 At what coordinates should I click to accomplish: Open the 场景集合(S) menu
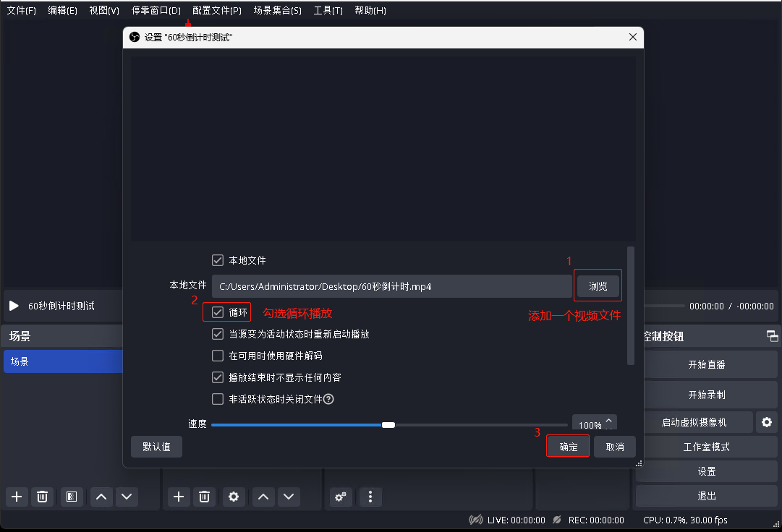[277, 11]
